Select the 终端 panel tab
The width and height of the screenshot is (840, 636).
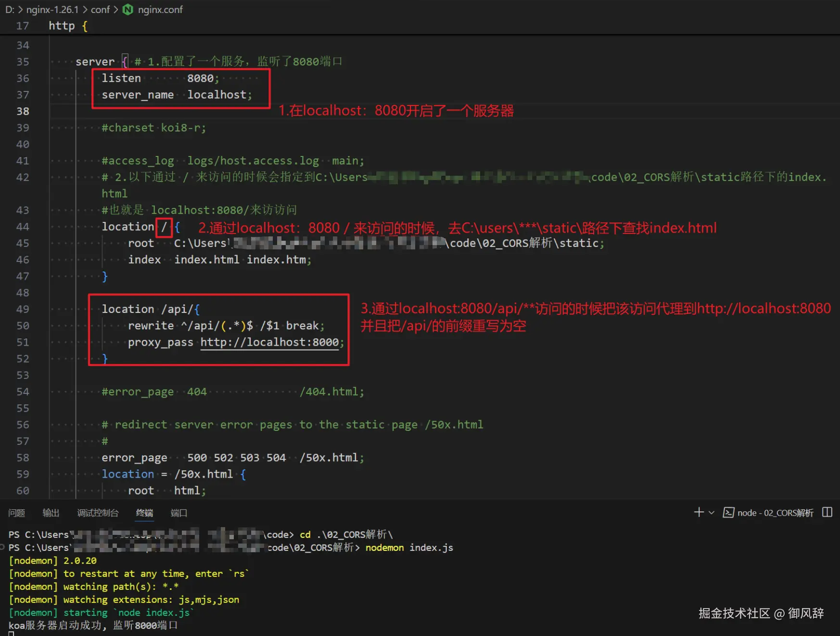144,513
